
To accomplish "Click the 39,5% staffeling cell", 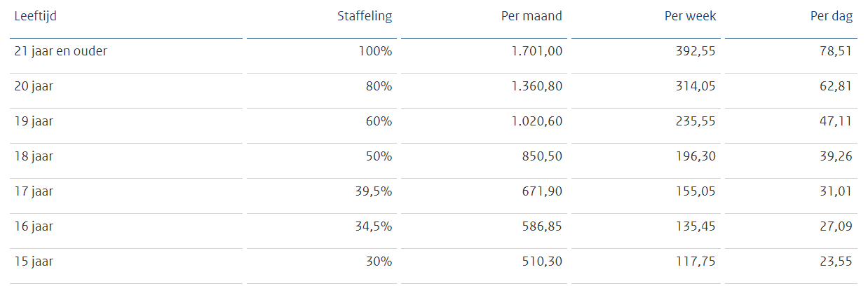I will point(372,191).
